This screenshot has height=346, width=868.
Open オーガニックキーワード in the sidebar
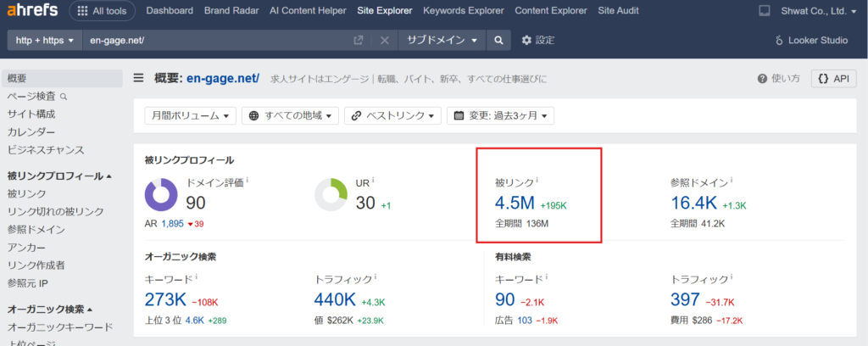pos(60,326)
